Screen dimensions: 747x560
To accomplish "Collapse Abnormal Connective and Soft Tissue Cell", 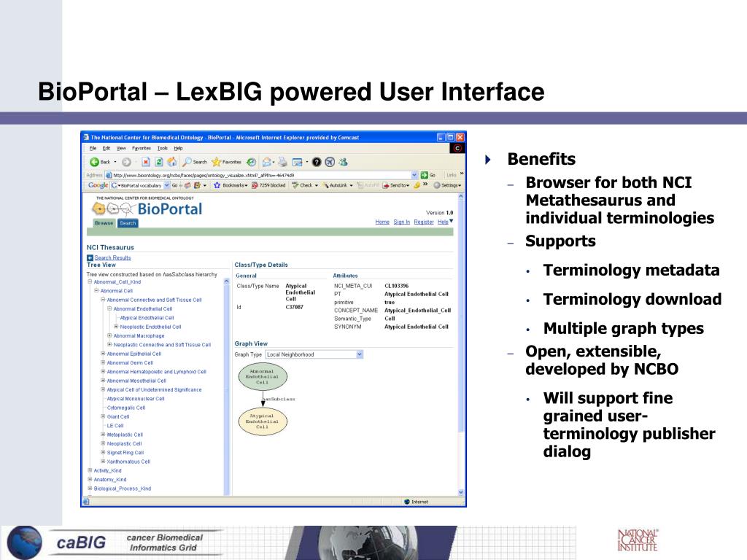I will click(103, 300).
